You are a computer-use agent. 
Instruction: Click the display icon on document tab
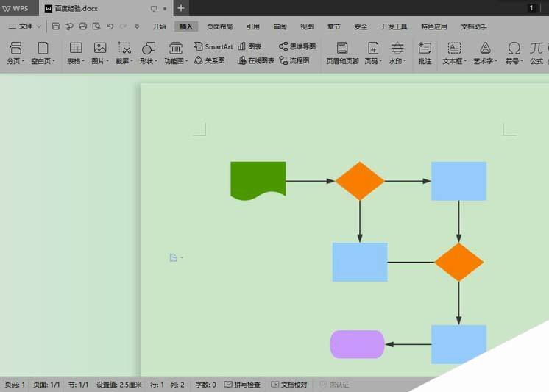tap(153, 8)
